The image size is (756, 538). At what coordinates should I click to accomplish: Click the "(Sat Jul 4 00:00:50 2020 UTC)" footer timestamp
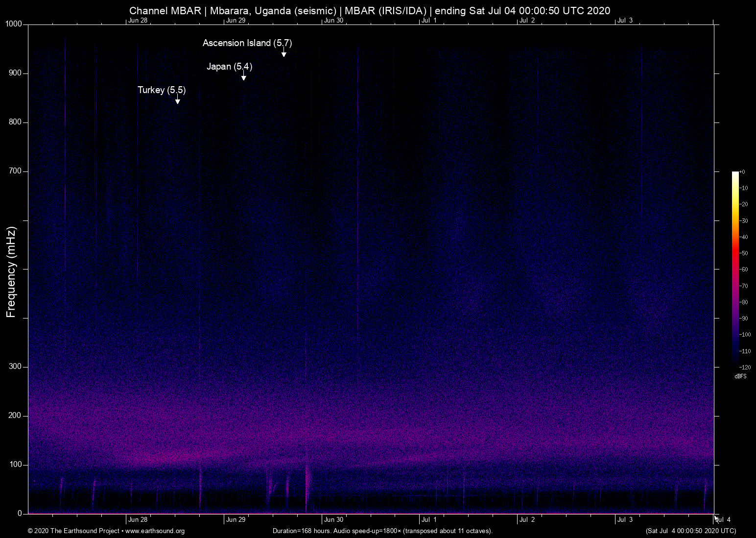(691, 531)
